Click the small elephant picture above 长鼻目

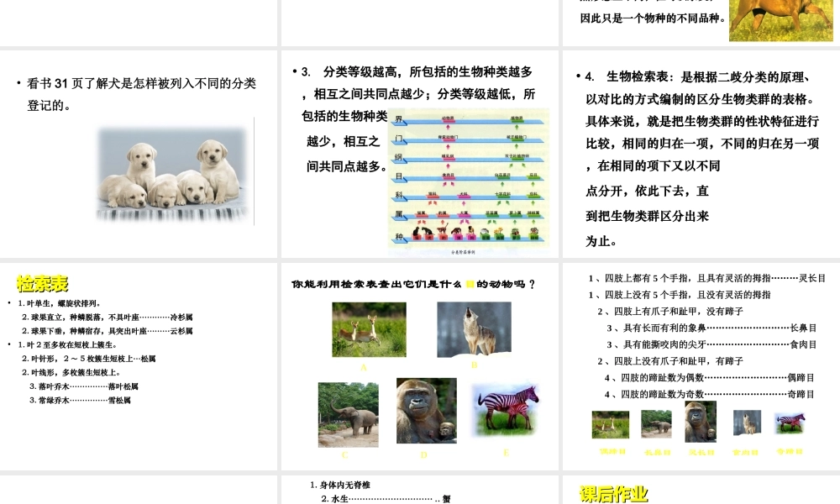[656, 424]
